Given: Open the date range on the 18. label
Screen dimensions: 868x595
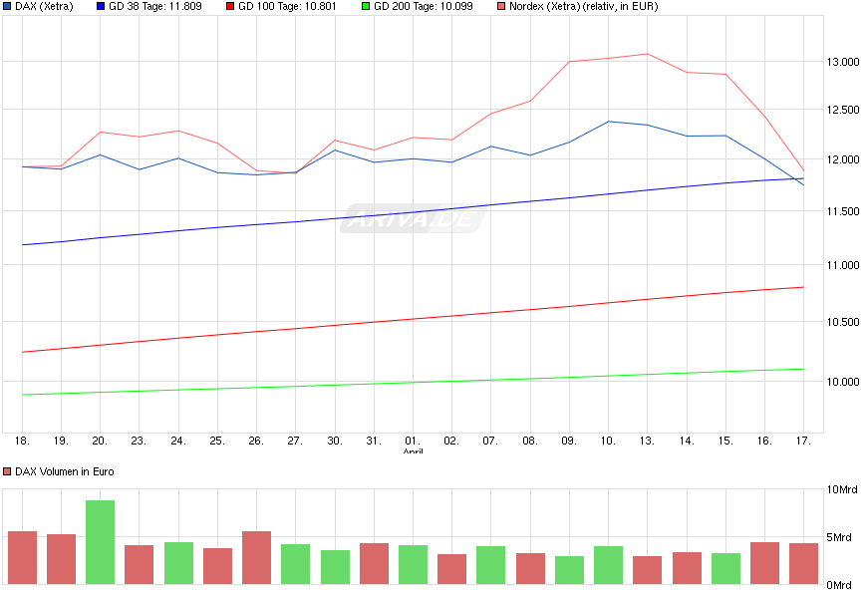Looking at the screenshot, I should tap(21, 439).
